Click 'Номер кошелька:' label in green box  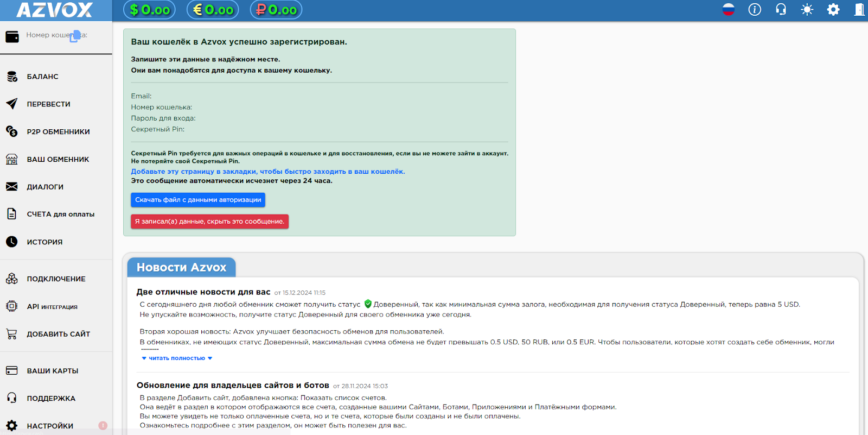pyautogui.click(x=161, y=108)
